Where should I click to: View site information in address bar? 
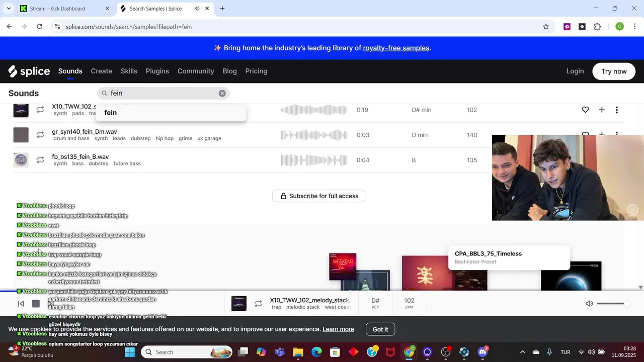[57, 27]
